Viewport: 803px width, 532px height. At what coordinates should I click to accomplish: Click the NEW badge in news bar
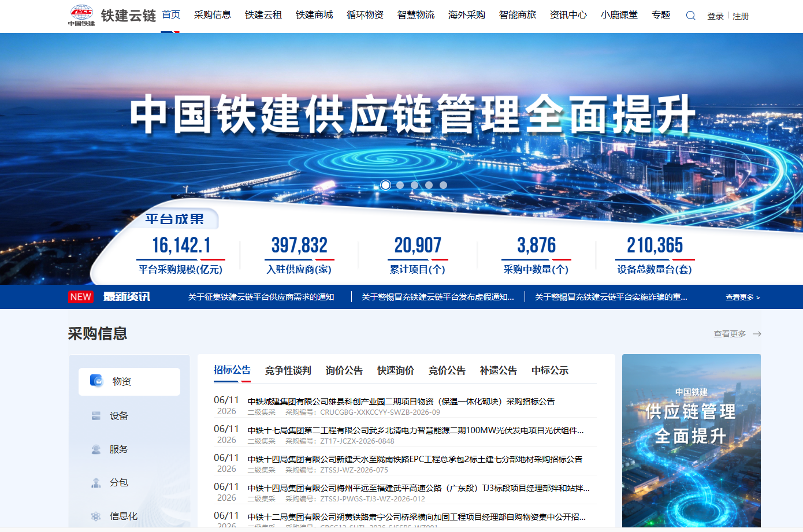[x=80, y=297]
